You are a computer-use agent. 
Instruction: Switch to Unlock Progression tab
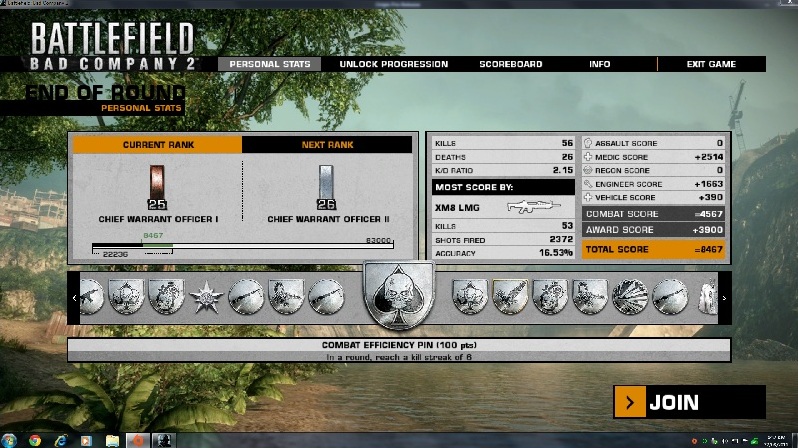click(x=393, y=64)
